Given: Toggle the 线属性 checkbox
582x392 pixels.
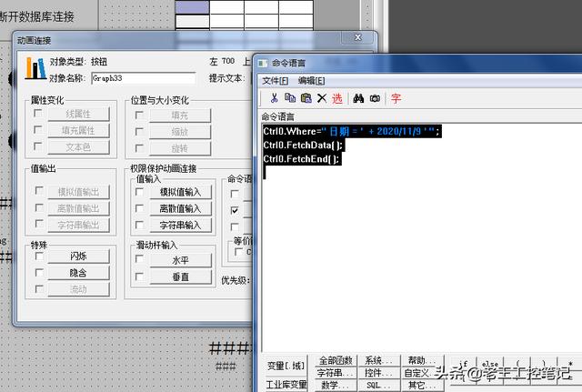Looking at the screenshot, I should [38, 113].
